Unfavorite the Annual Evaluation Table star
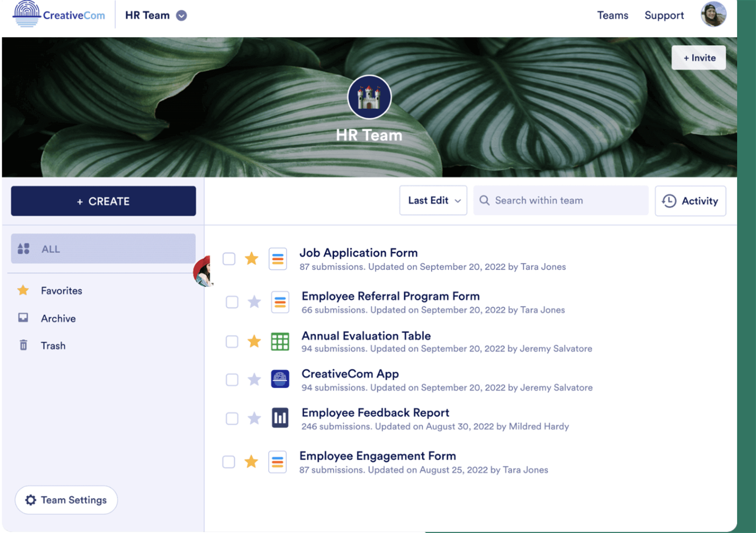The image size is (756, 533). [254, 341]
